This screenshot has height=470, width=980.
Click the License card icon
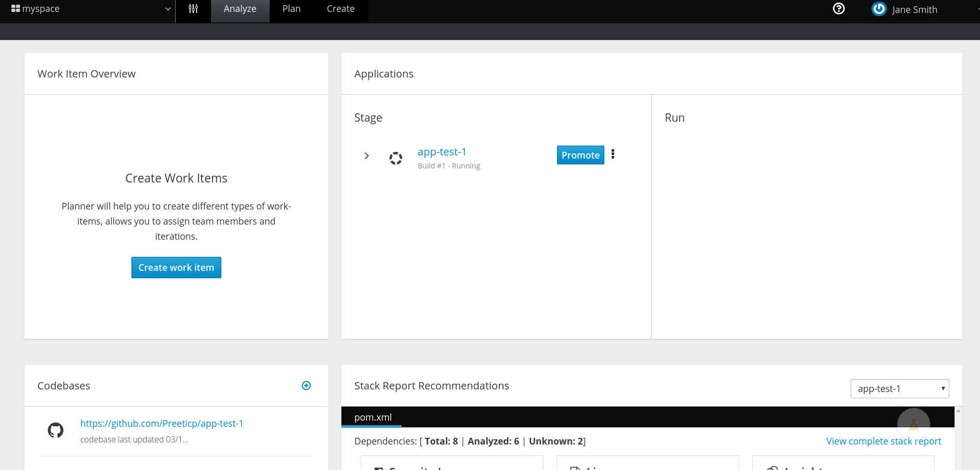pos(575,467)
